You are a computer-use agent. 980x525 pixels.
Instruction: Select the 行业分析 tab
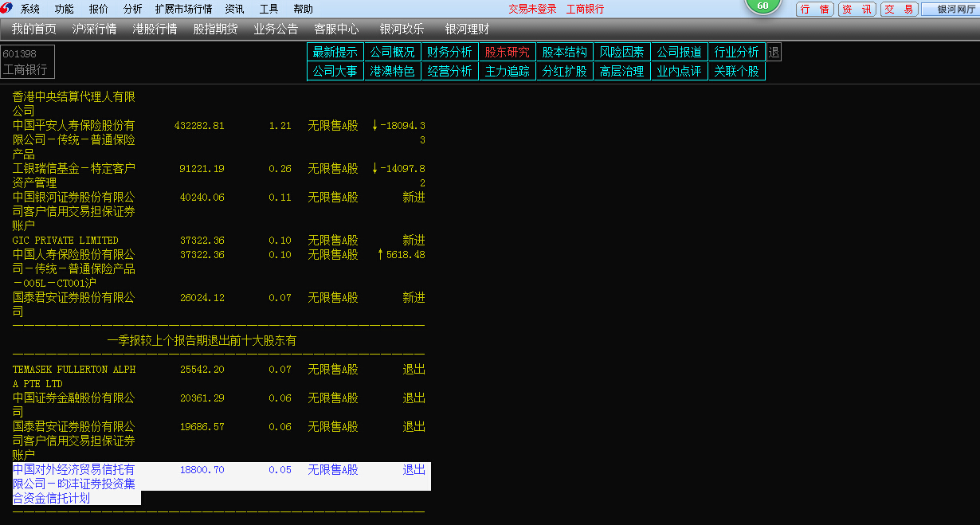[737, 52]
